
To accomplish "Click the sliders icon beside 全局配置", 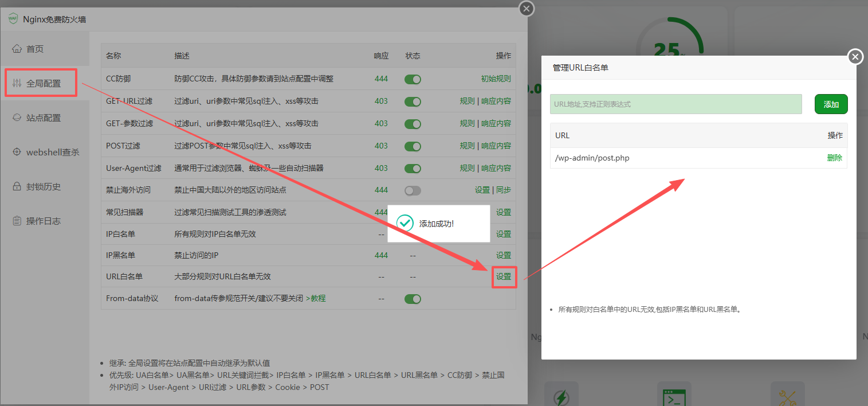I will (x=17, y=83).
